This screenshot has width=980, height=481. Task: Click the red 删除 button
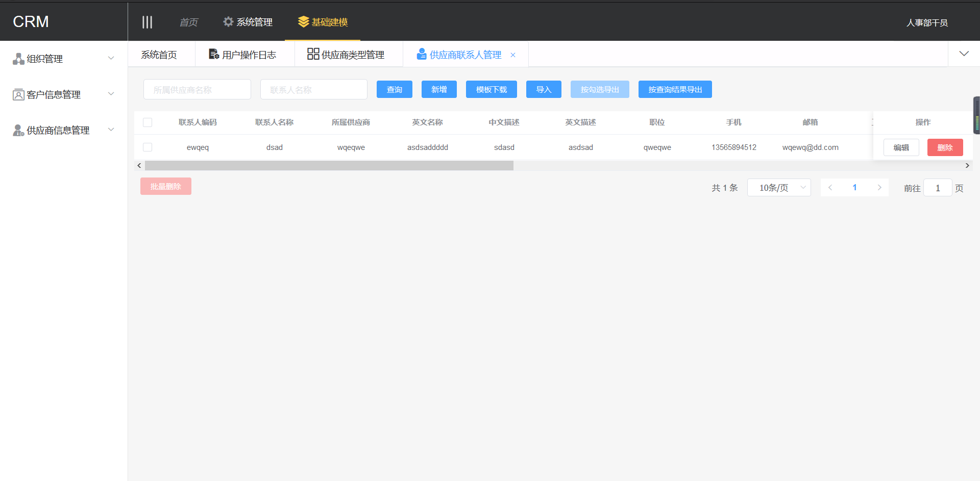[945, 147]
